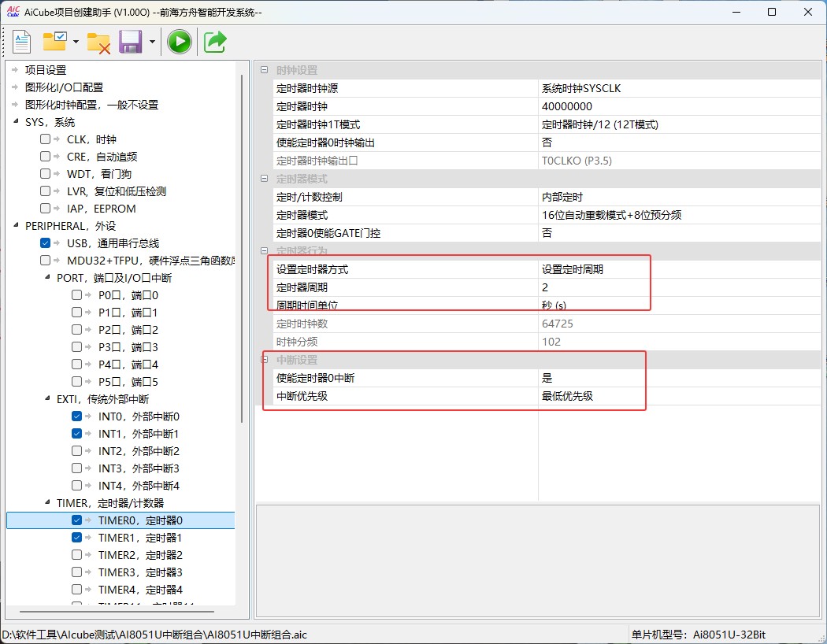Check the INT2, 外部中断2 checkbox
This screenshot has height=644, width=827.
(x=77, y=451)
